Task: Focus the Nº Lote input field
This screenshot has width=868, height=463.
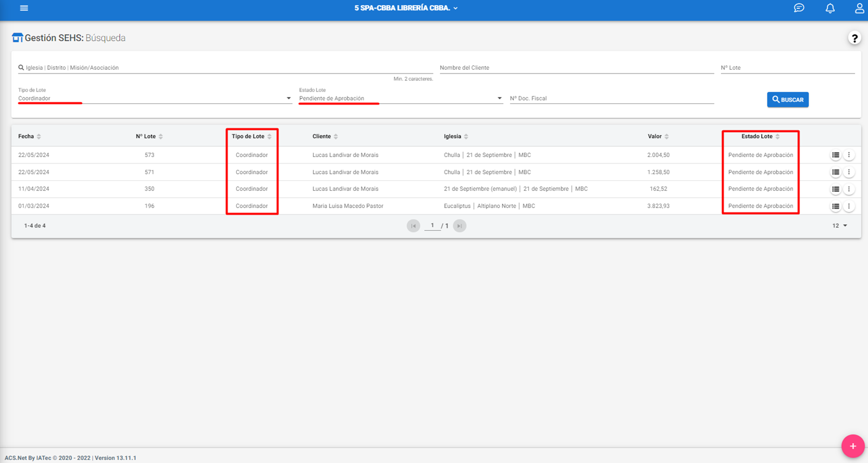Action: [787, 68]
